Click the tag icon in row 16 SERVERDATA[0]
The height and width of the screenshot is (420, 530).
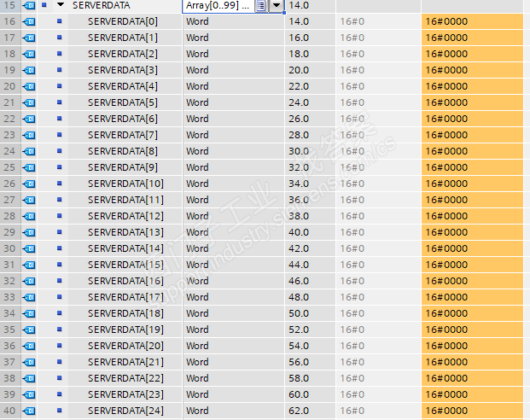pyautogui.click(x=29, y=21)
